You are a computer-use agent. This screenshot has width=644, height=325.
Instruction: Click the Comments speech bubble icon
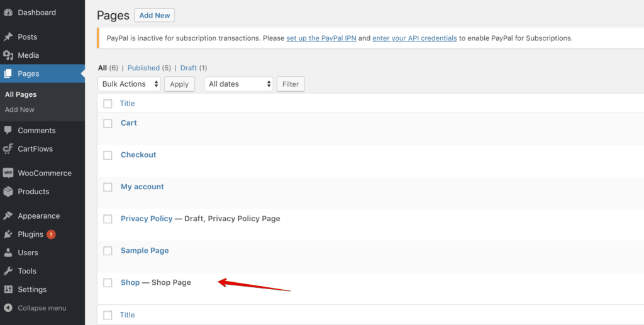tap(8, 130)
